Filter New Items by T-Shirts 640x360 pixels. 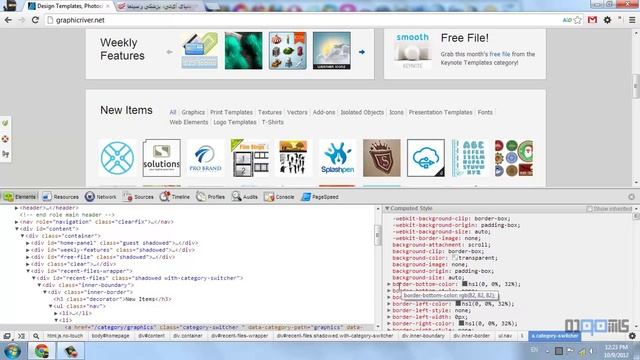273,122
